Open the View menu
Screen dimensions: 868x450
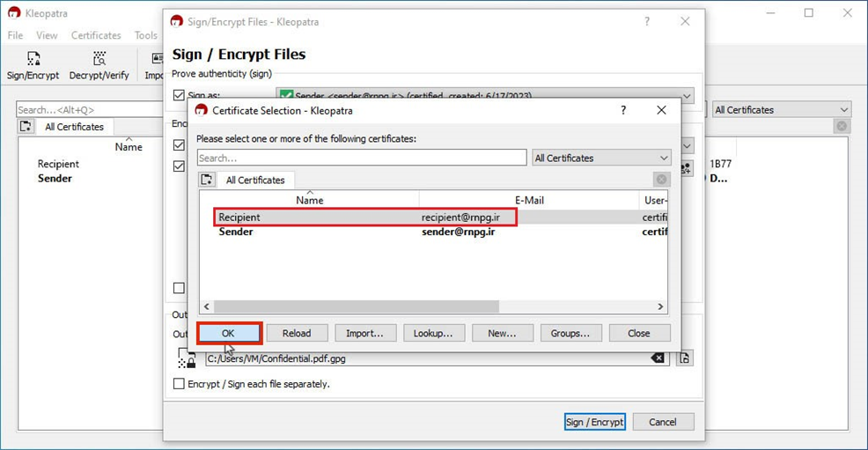[x=47, y=35]
